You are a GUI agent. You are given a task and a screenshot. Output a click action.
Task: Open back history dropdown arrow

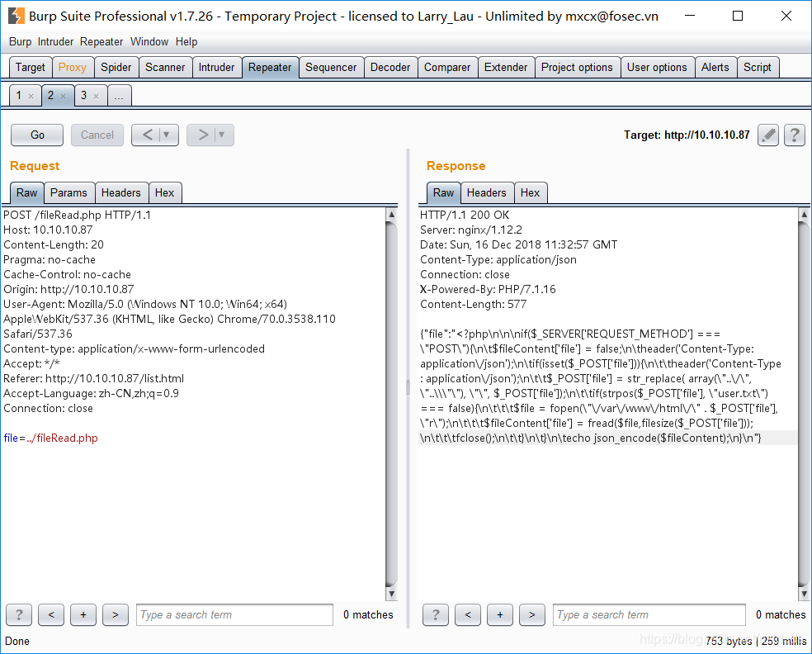(167, 135)
